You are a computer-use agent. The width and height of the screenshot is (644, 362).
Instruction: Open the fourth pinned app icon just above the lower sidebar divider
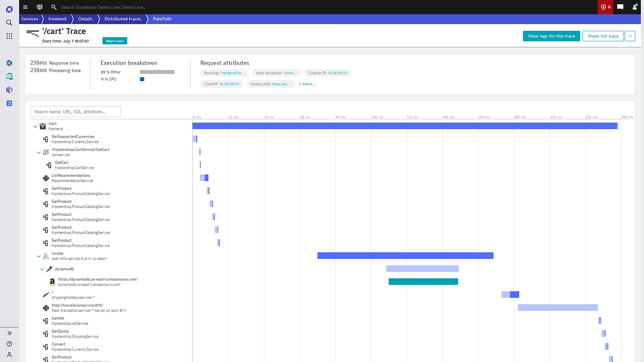(x=9, y=103)
